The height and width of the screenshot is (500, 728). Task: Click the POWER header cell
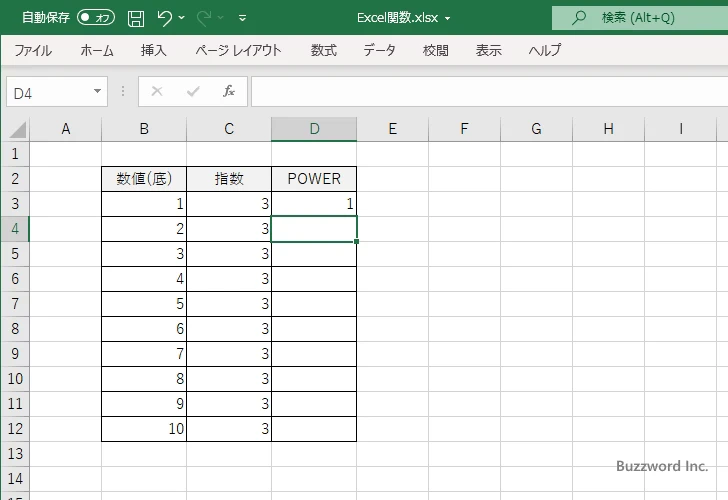point(314,179)
